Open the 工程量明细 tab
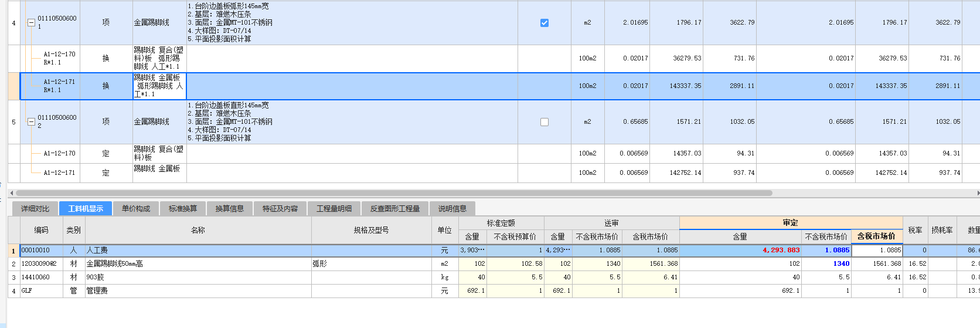Screen dimensions: 980x328 (334, 208)
